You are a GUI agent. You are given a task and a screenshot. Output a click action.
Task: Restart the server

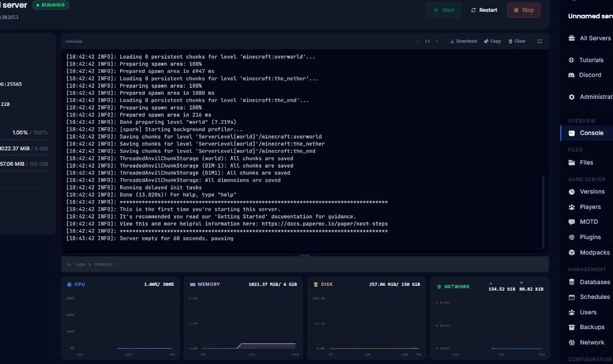[484, 10]
